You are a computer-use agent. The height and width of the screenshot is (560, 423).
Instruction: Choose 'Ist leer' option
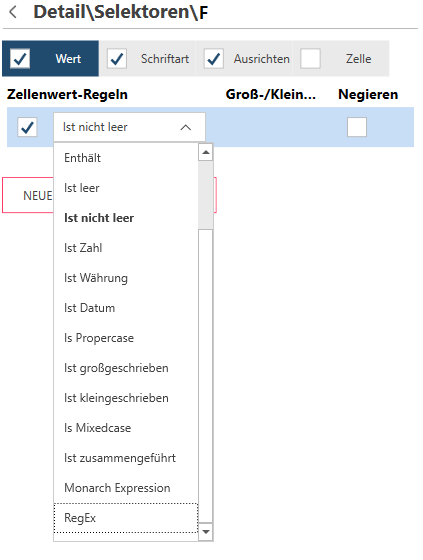point(126,188)
